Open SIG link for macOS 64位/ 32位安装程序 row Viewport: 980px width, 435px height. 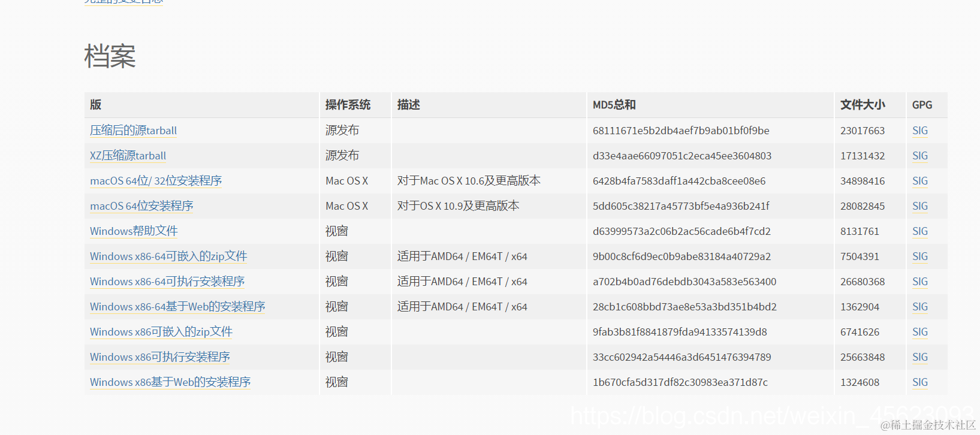click(x=920, y=181)
